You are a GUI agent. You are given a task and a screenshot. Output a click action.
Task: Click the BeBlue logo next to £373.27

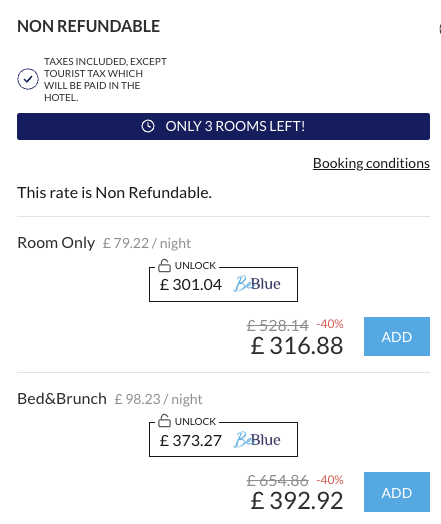tap(257, 439)
